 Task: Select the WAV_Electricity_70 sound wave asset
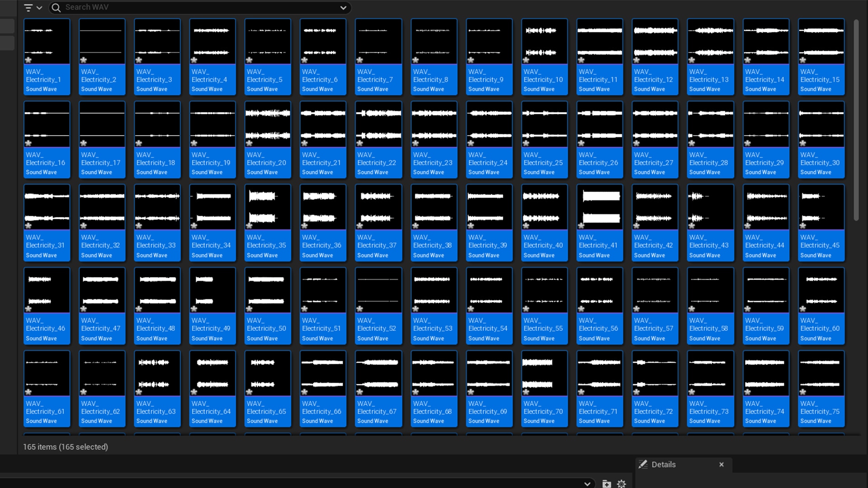[544, 374]
